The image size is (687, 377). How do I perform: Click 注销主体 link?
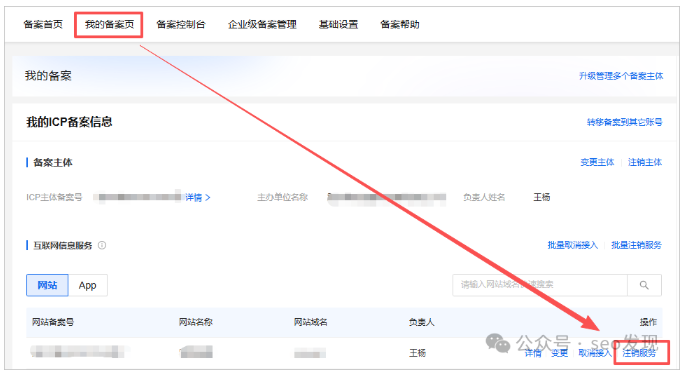(x=645, y=162)
